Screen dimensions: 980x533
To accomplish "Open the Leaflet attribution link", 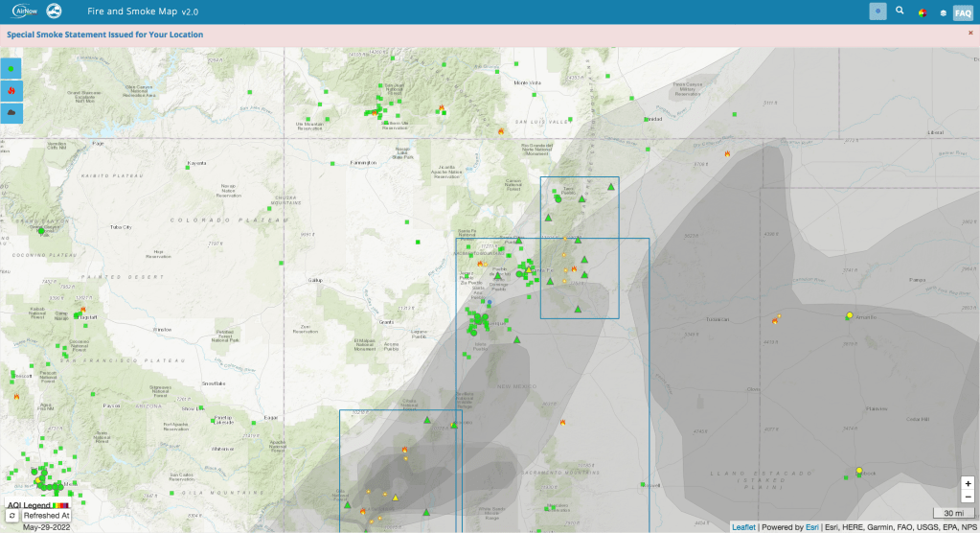I will pyautogui.click(x=743, y=526).
